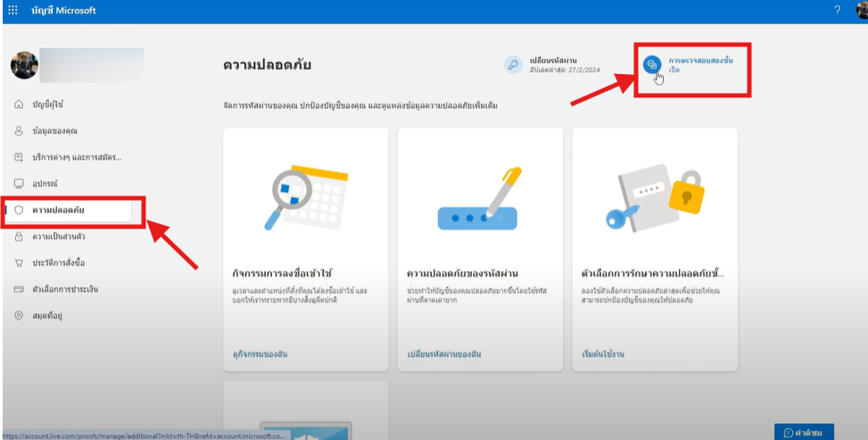Click the home icon for บัญชีผู้ใช้
Image resolution: width=868 pixels, height=440 pixels.
19,105
